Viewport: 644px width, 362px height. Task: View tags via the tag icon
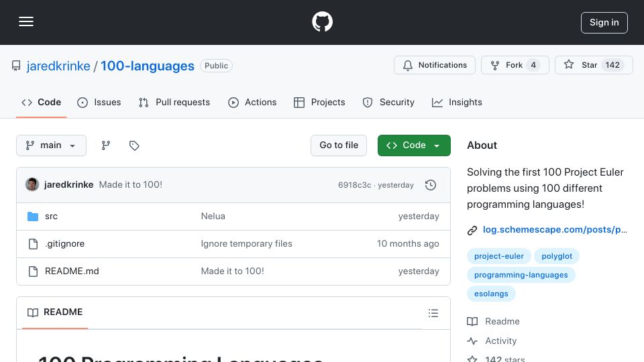[x=134, y=145]
